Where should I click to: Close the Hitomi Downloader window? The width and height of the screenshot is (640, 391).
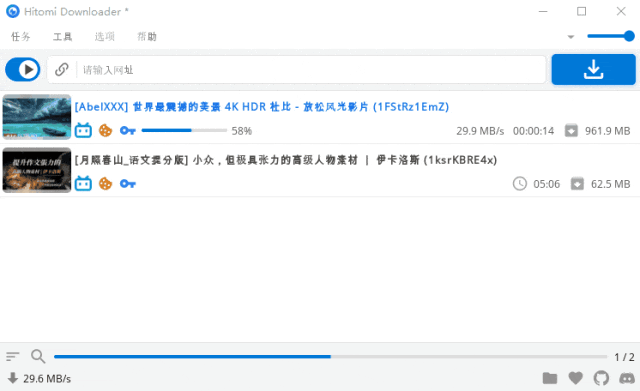click(x=621, y=11)
